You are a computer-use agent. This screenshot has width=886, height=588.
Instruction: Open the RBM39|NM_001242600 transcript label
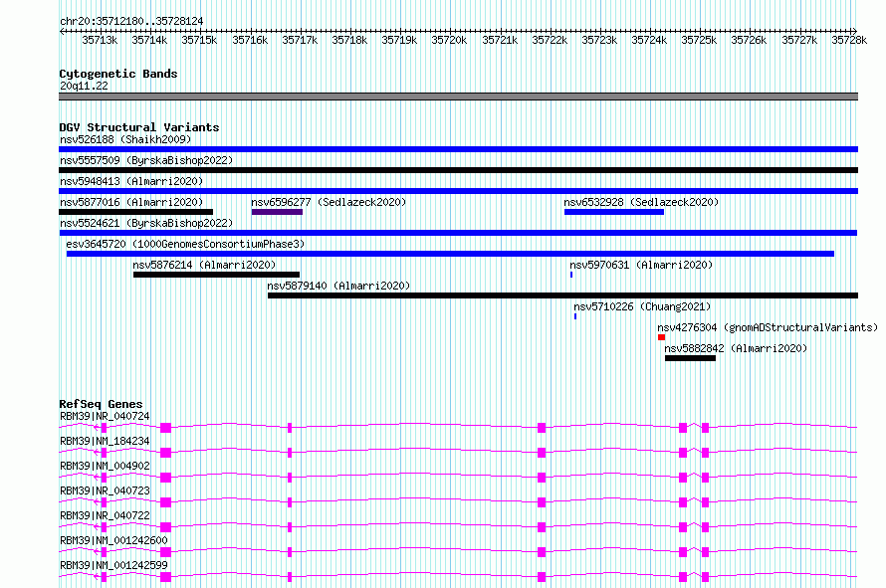click(113, 540)
